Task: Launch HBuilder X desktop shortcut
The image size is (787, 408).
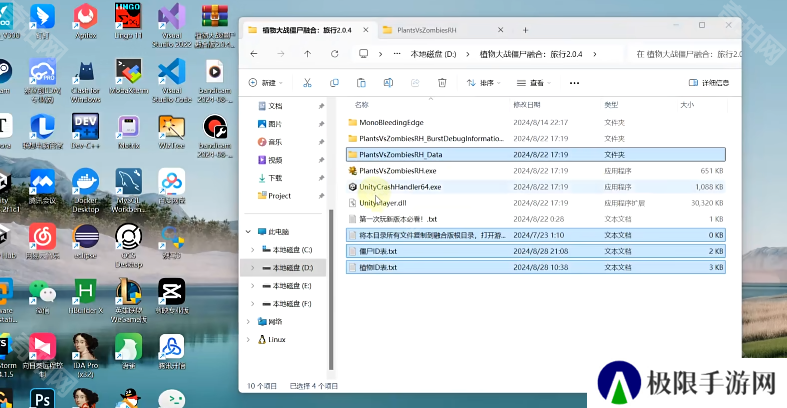Action: (85, 297)
